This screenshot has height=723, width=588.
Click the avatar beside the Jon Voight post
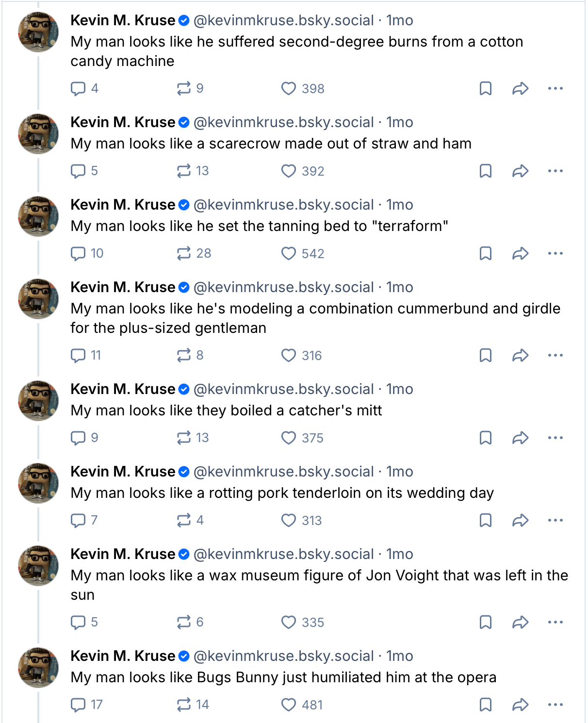[38, 566]
